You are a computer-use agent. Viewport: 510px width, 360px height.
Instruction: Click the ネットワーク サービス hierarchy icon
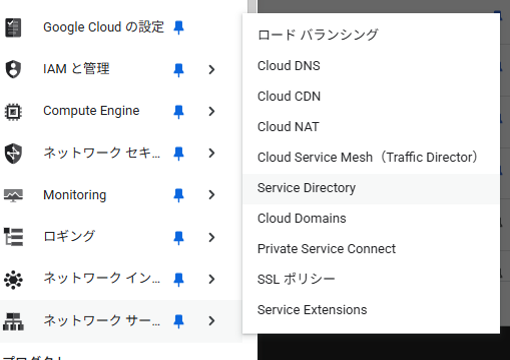pyautogui.click(x=13, y=321)
